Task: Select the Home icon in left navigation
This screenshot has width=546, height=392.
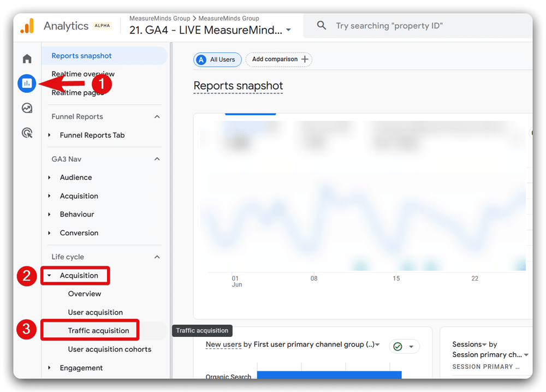Action: 26,58
